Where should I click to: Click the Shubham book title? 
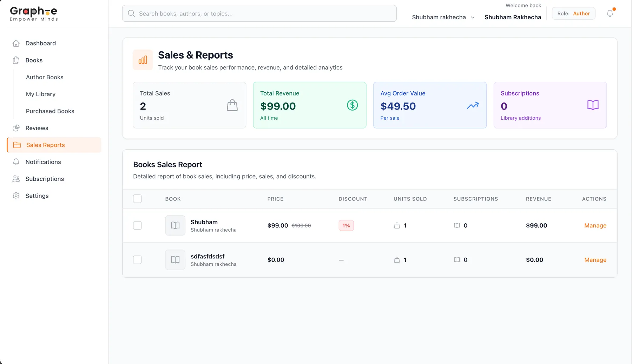204,222
